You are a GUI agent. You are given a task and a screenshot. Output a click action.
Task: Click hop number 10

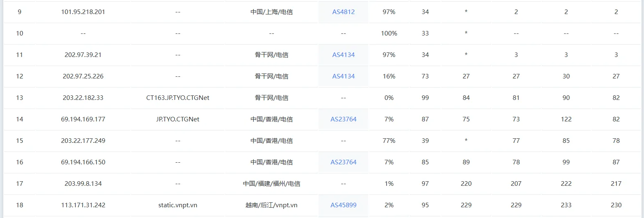coord(19,33)
